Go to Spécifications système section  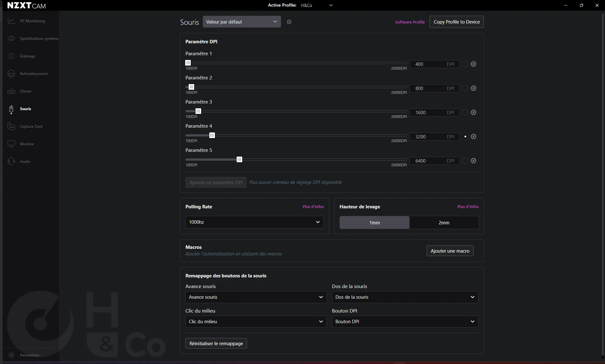click(x=39, y=38)
